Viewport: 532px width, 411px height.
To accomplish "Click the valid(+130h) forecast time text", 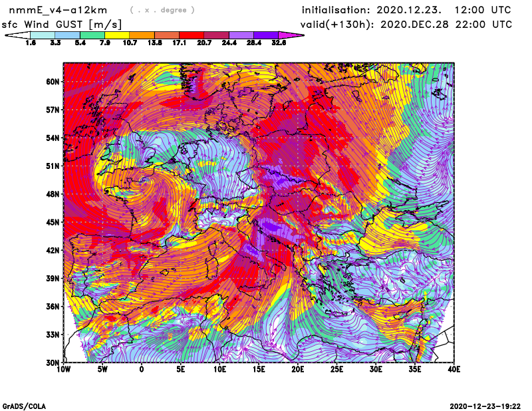I will (406, 24).
